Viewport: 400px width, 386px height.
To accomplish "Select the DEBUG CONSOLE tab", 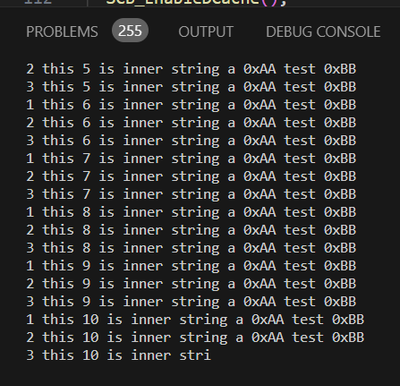I will (323, 32).
